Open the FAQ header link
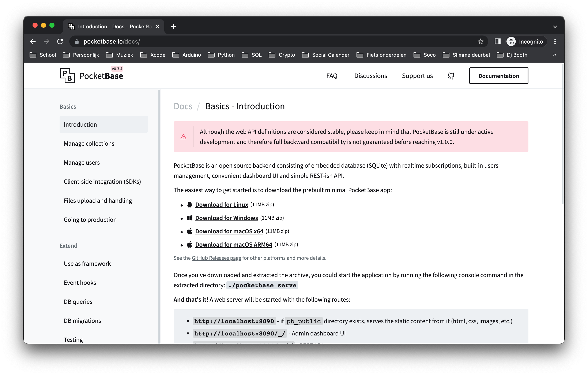Screen dimensions: 588x375 point(332,76)
